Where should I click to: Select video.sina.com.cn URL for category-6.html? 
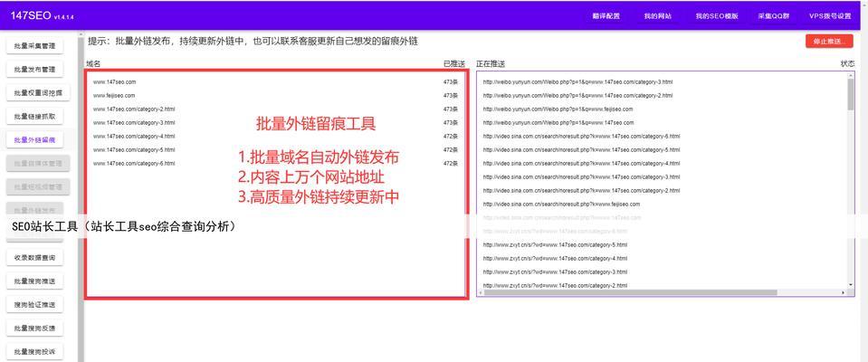tap(581, 136)
